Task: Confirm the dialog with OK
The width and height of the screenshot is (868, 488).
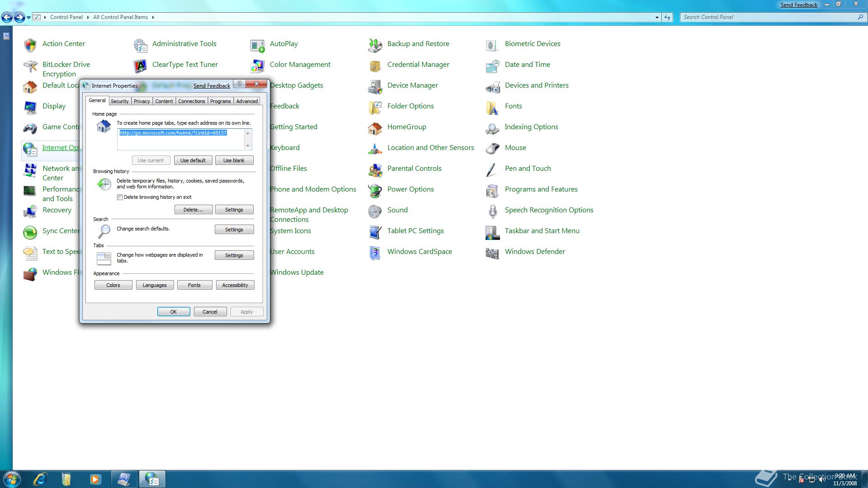Action: 174,312
